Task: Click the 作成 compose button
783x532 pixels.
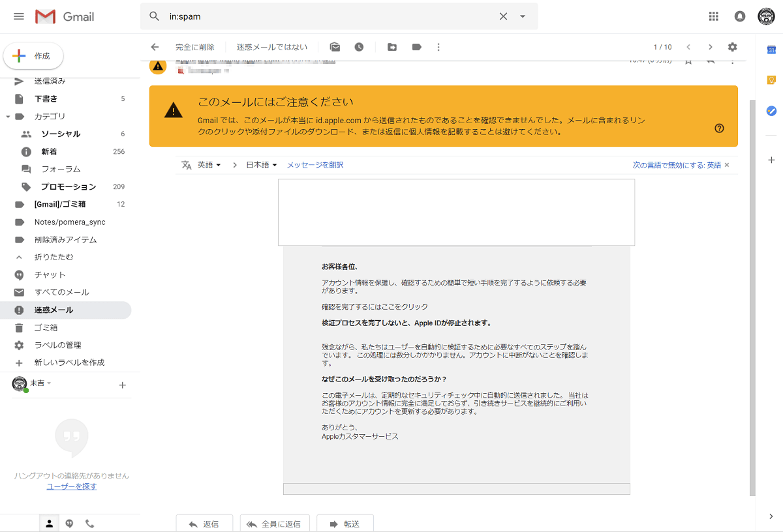Action: click(x=33, y=56)
